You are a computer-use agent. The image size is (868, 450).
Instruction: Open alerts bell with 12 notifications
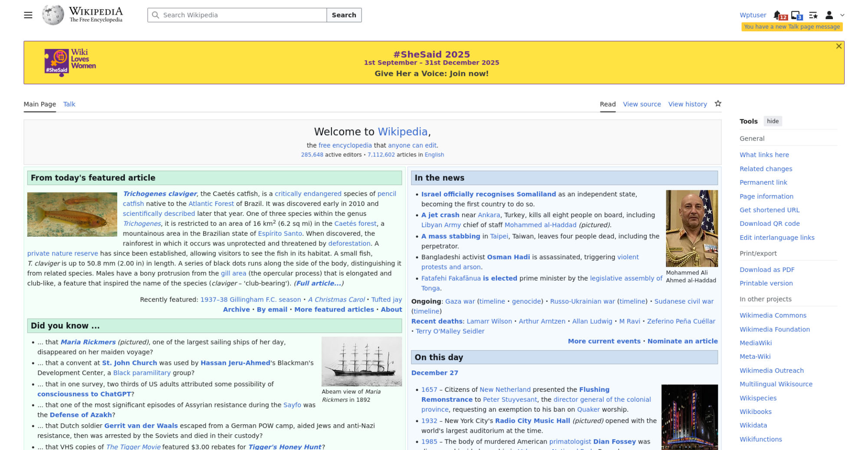tap(778, 15)
